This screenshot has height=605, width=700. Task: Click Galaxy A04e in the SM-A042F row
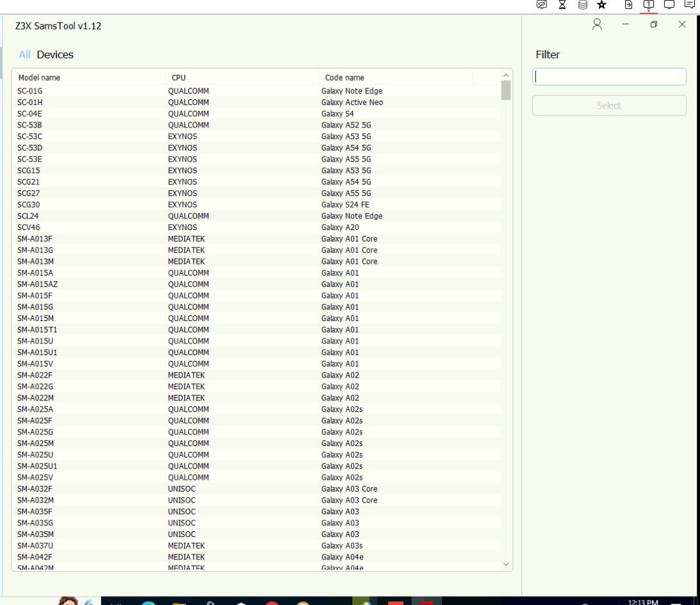coord(342,557)
